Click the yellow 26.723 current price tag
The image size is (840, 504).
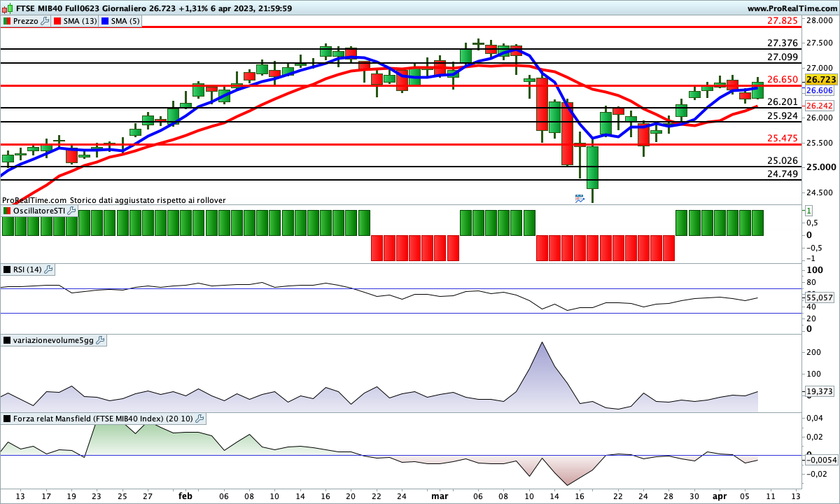point(821,80)
